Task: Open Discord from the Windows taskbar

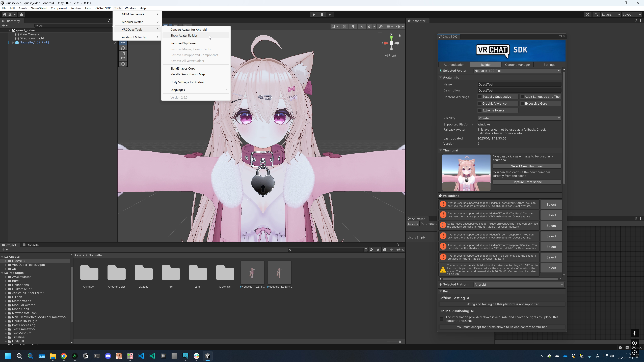Action: coord(108,356)
